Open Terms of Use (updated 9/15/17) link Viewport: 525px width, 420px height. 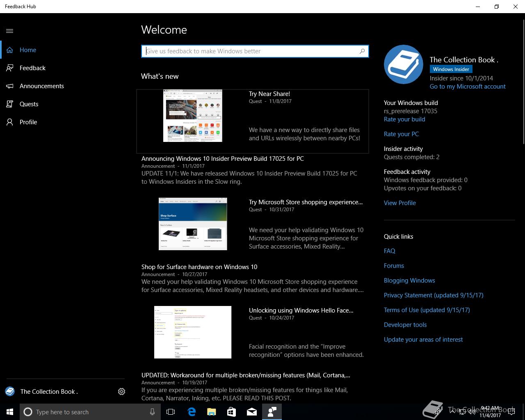[427, 310]
